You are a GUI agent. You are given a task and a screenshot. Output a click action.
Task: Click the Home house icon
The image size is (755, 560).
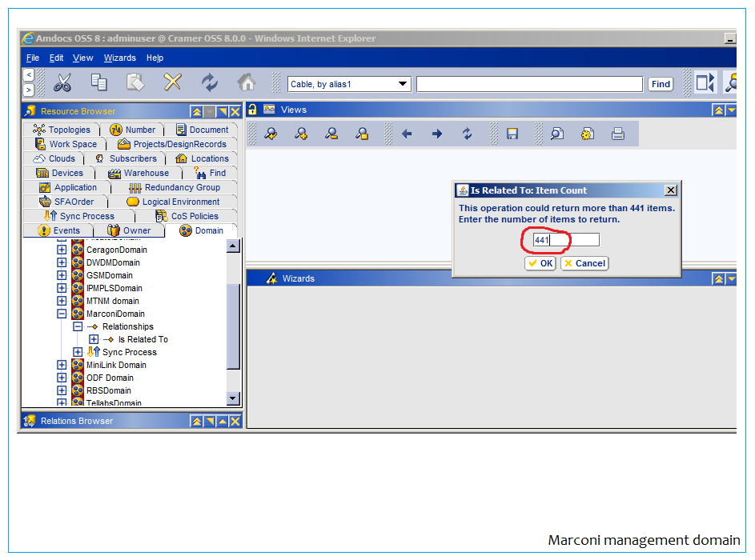pos(247,82)
